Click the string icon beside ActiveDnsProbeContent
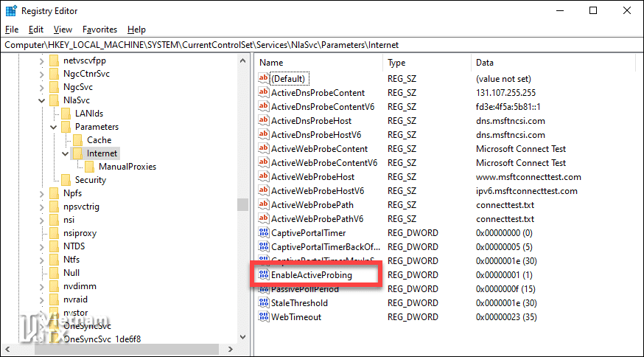Viewport: 644px width, 357px height. click(x=265, y=93)
